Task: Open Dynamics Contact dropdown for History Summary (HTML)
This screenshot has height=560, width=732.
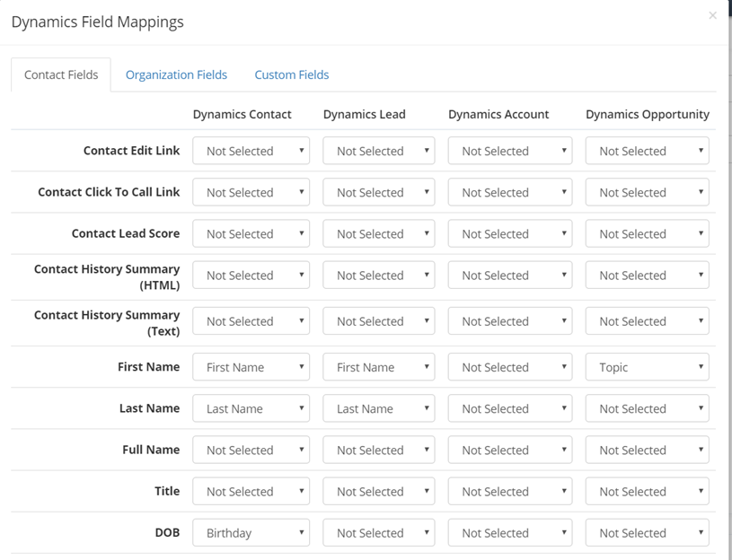Action: tap(251, 276)
